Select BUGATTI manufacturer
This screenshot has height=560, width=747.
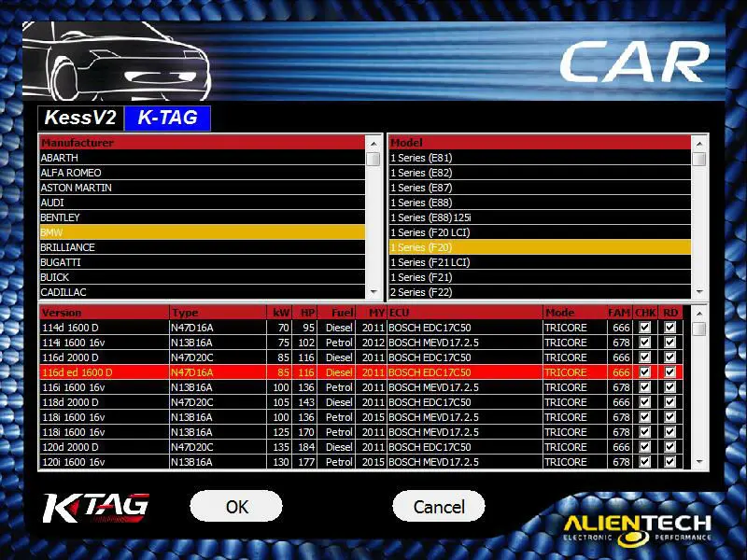point(203,262)
